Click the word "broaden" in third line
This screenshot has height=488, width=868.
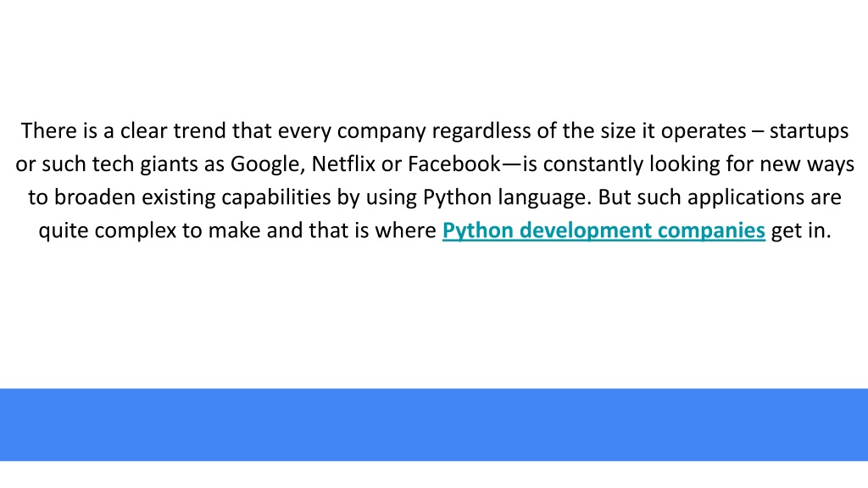point(94,197)
